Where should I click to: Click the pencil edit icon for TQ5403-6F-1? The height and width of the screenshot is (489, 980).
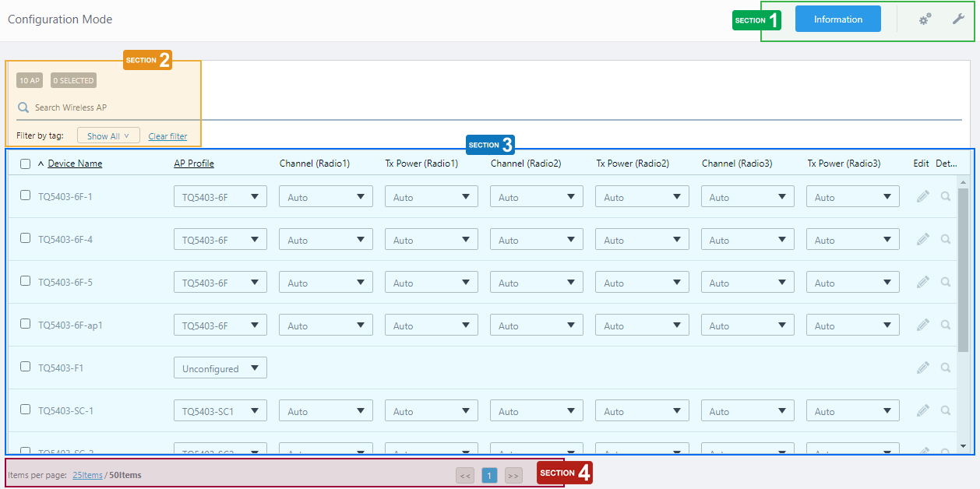[923, 197]
